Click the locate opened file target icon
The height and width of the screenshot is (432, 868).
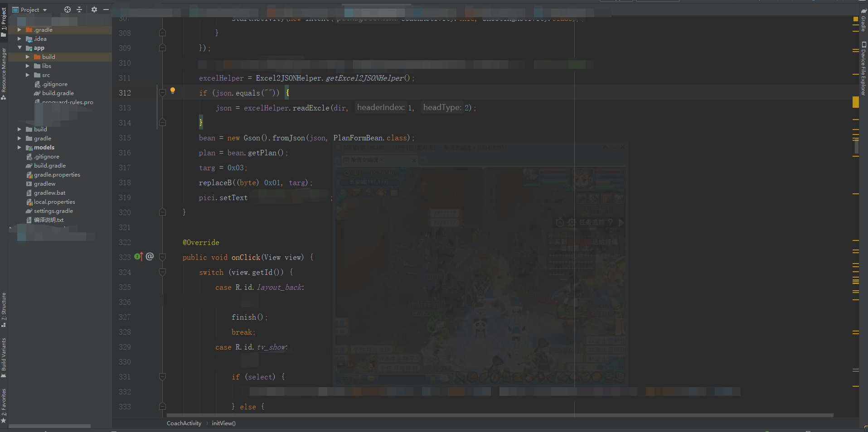pos(68,10)
